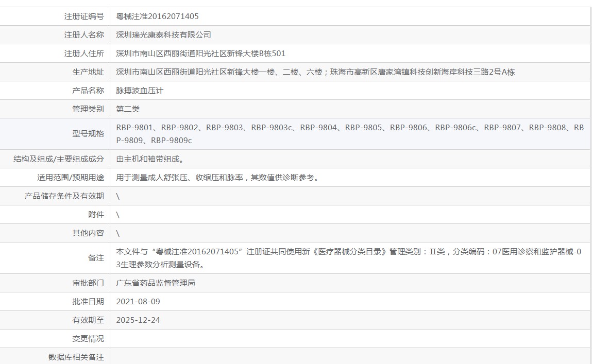Click the 型号规格 label
592x364 pixels.
point(88,133)
